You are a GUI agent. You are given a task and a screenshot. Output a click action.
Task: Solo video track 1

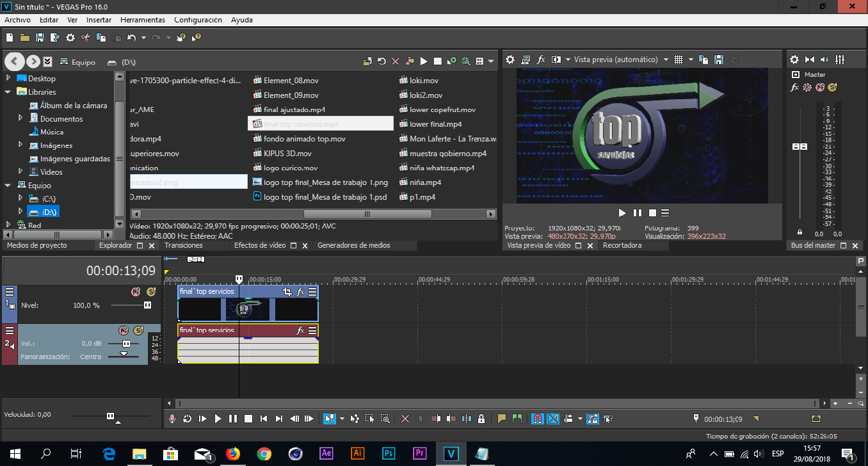(x=150, y=292)
